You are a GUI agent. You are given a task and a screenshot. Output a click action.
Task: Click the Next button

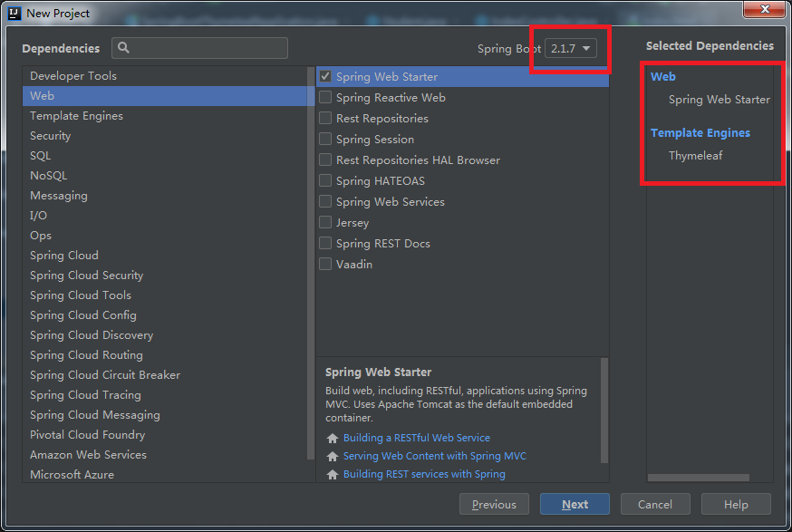(575, 504)
